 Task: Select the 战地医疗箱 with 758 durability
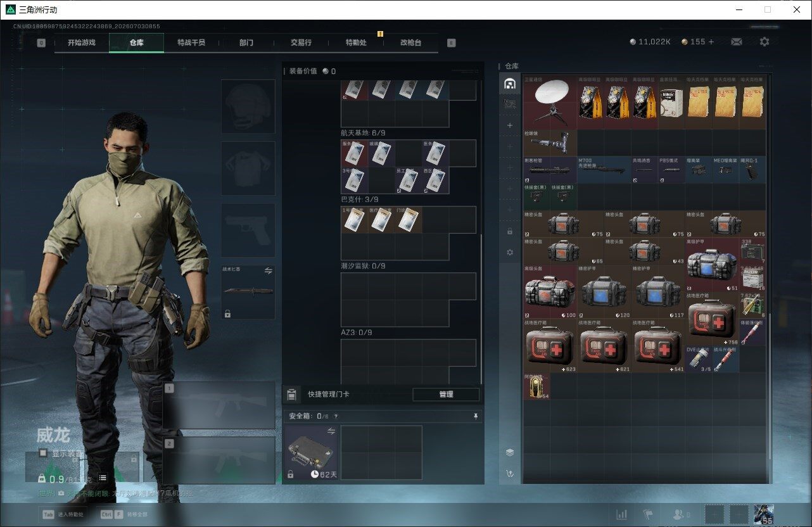(x=713, y=319)
